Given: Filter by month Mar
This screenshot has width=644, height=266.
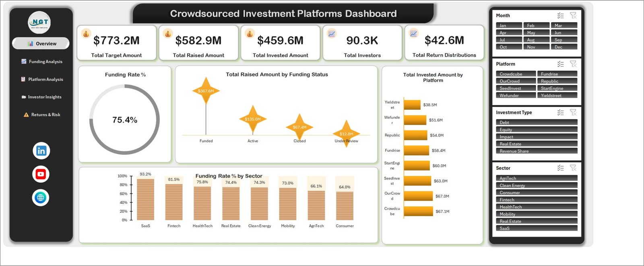Looking at the screenshot, I should (564, 25).
